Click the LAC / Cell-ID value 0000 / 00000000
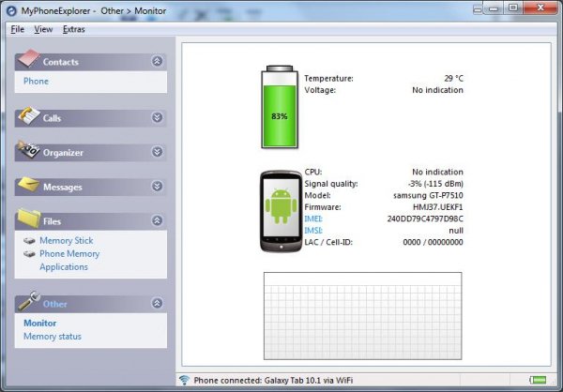This screenshot has width=563, height=392. point(433,242)
